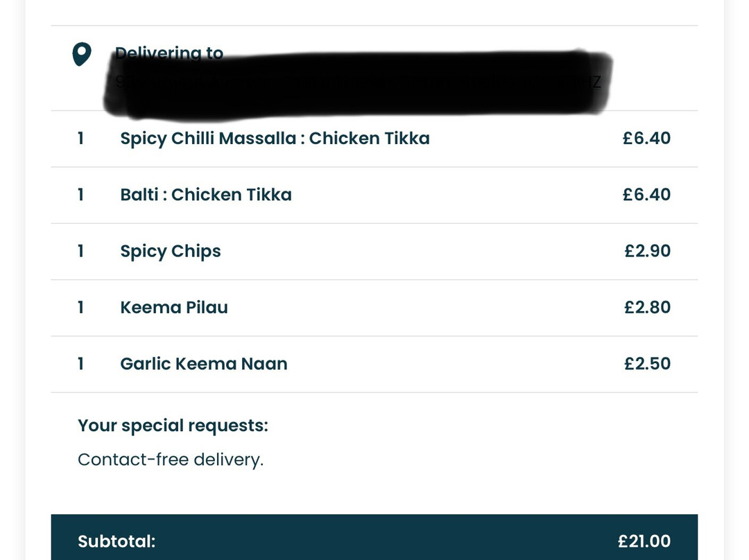Screen dimensions: 749x560
Task: Click the £21.00 subtotal amount
Action: click(644, 541)
